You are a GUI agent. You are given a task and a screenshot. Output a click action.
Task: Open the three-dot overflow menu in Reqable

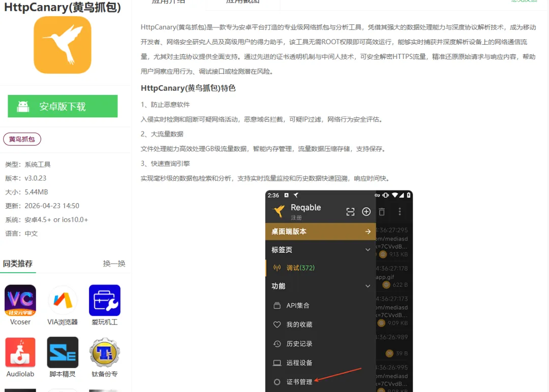pos(400,212)
